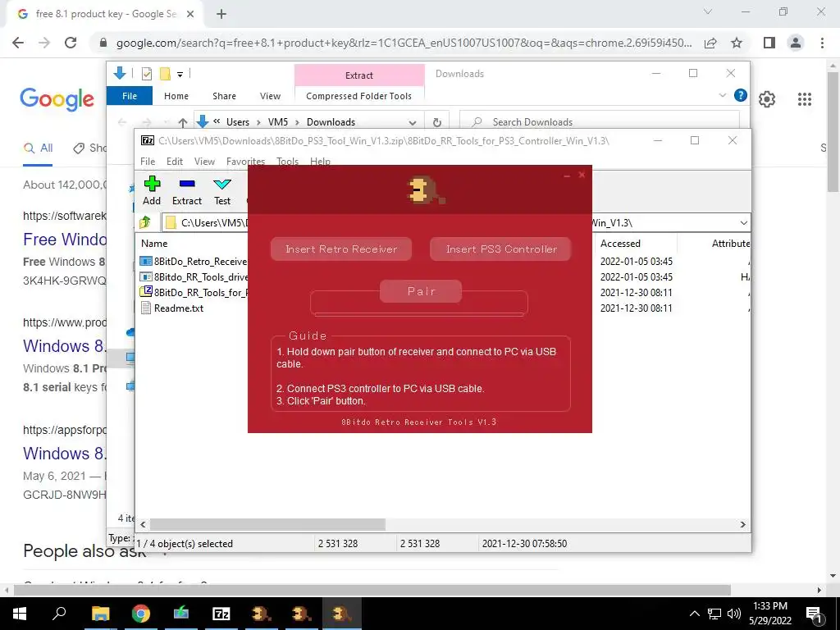This screenshot has height=630, width=840.
Task: Go up one level in Explorer
Action: coord(183,122)
